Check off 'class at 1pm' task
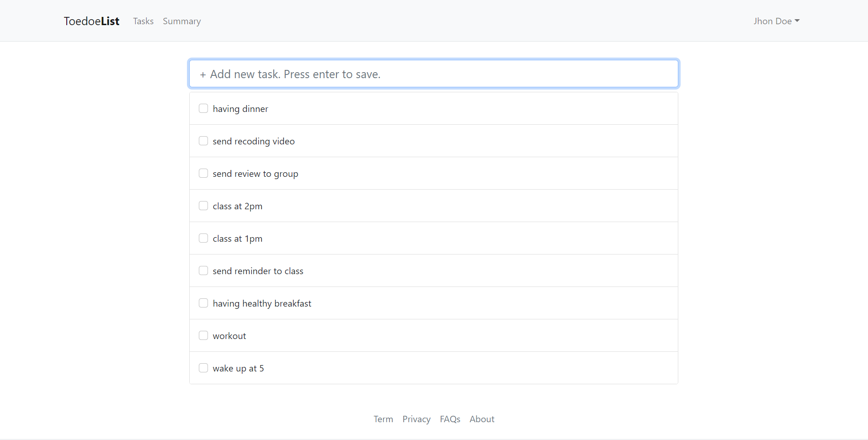The height and width of the screenshot is (440, 868). [x=203, y=238]
